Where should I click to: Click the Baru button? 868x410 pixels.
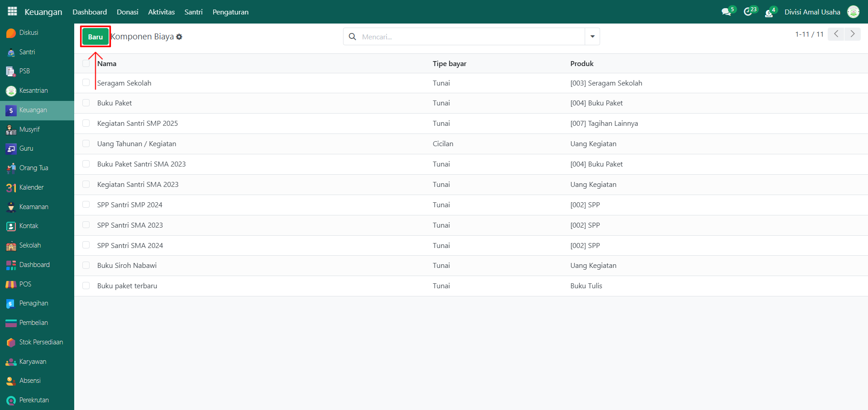[95, 37]
